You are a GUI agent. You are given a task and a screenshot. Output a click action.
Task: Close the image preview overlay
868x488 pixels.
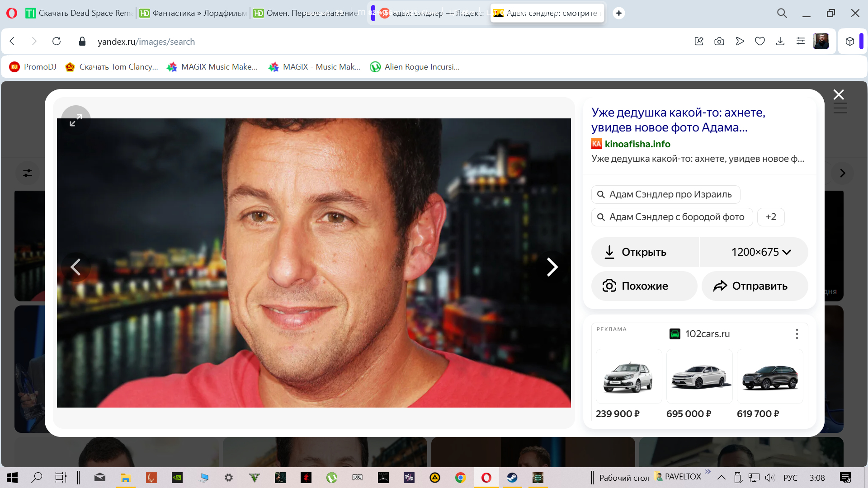coord(839,94)
